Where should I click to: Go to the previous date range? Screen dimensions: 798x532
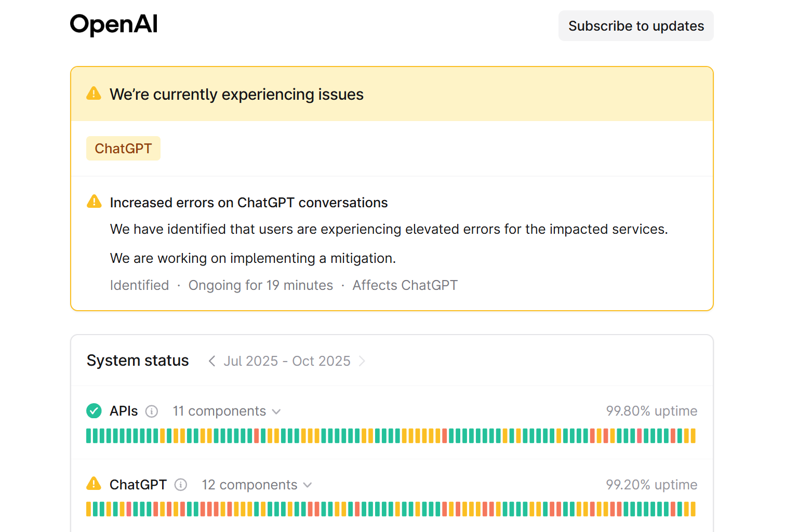click(211, 361)
